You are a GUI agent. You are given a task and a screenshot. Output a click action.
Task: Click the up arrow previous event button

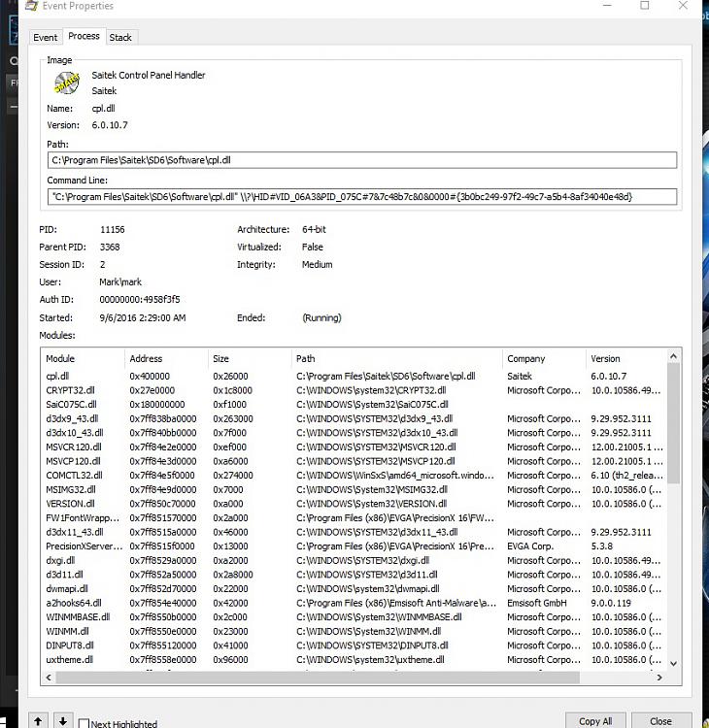coord(38,721)
